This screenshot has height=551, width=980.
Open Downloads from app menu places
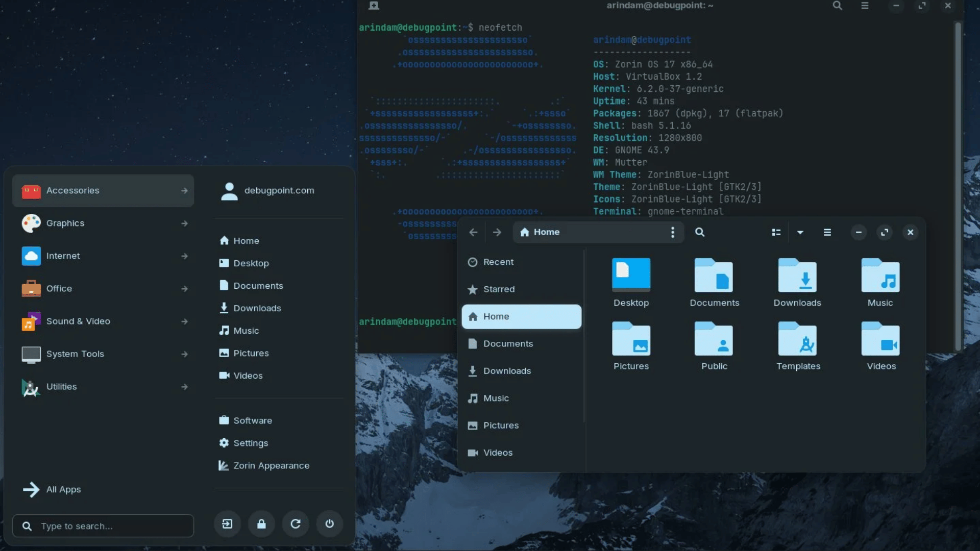point(250,308)
